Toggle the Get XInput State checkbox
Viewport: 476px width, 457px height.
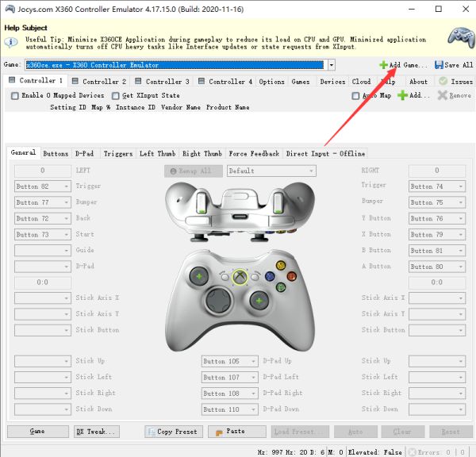pos(116,96)
